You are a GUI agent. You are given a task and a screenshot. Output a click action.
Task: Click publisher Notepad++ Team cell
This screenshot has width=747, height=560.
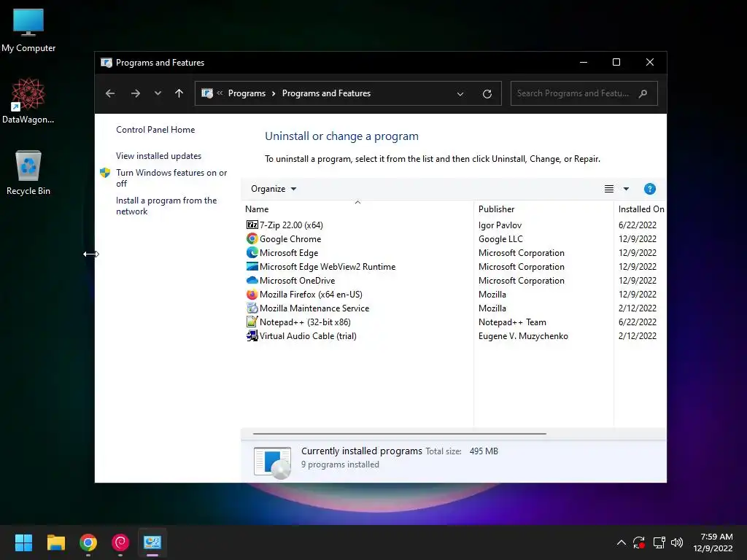pyautogui.click(x=512, y=322)
